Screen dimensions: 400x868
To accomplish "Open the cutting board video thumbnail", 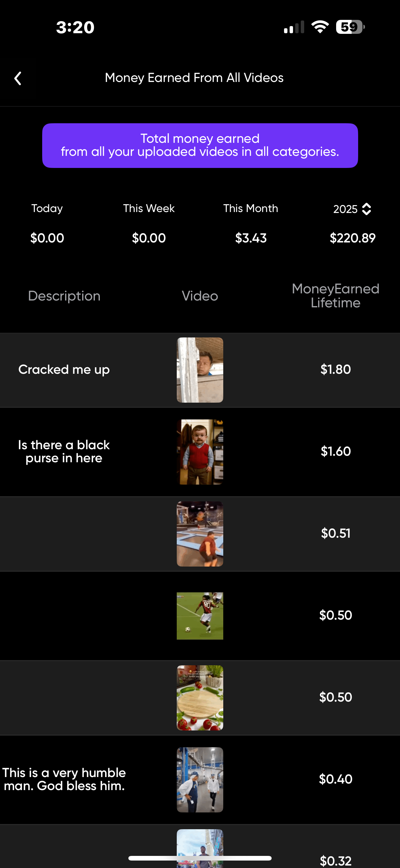I will [200, 698].
